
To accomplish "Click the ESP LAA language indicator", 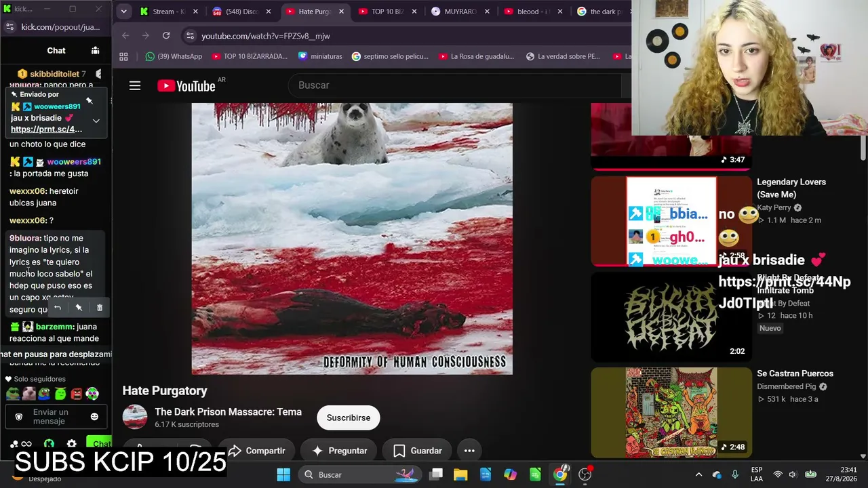I will [757, 474].
